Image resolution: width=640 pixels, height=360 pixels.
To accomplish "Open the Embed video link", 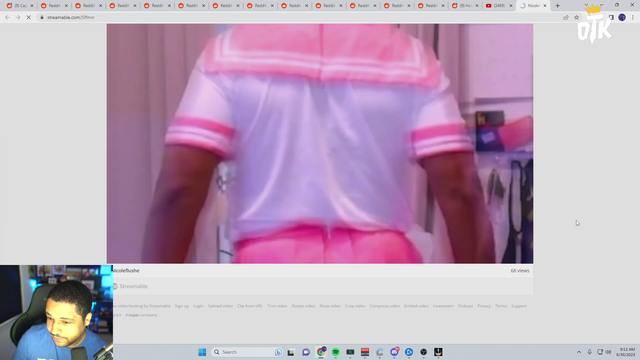I will coord(416,306).
